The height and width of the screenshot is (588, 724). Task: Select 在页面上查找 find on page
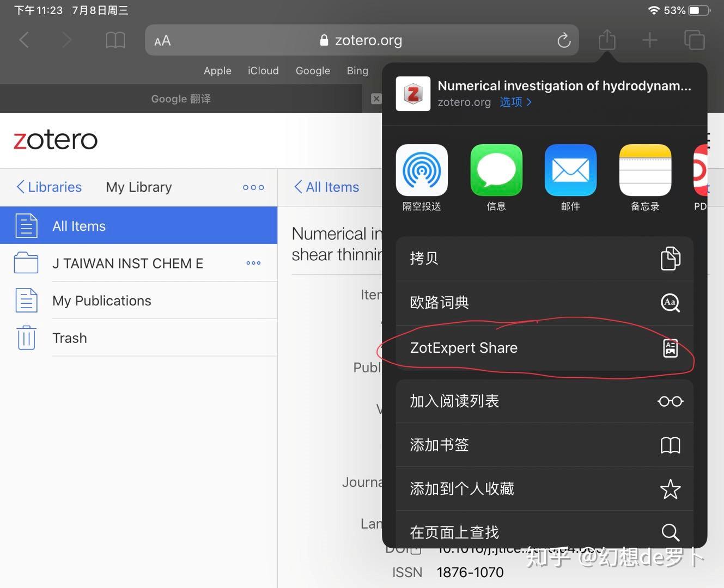tap(544, 531)
